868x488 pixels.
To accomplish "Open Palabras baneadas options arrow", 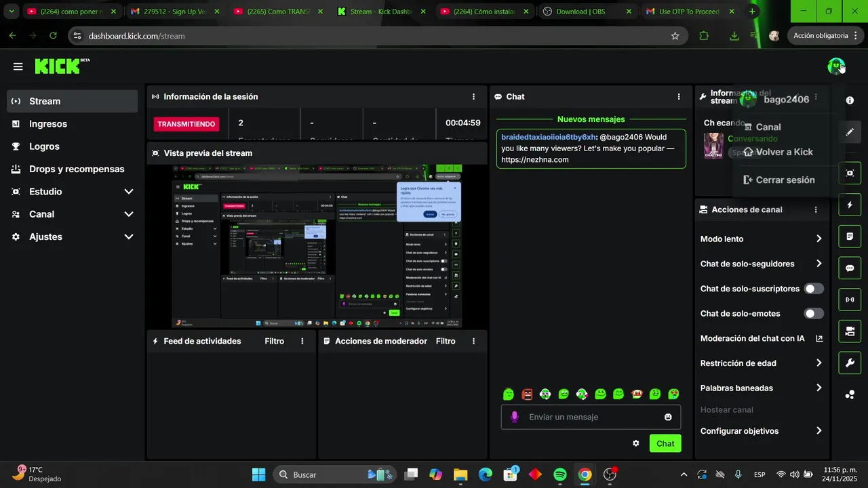I will tap(818, 388).
